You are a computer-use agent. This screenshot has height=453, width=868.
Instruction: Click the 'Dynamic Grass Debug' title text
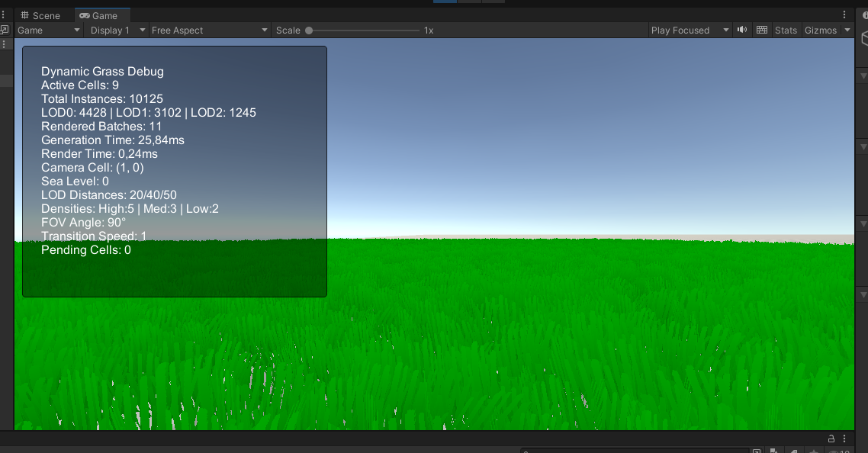tap(102, 72)
